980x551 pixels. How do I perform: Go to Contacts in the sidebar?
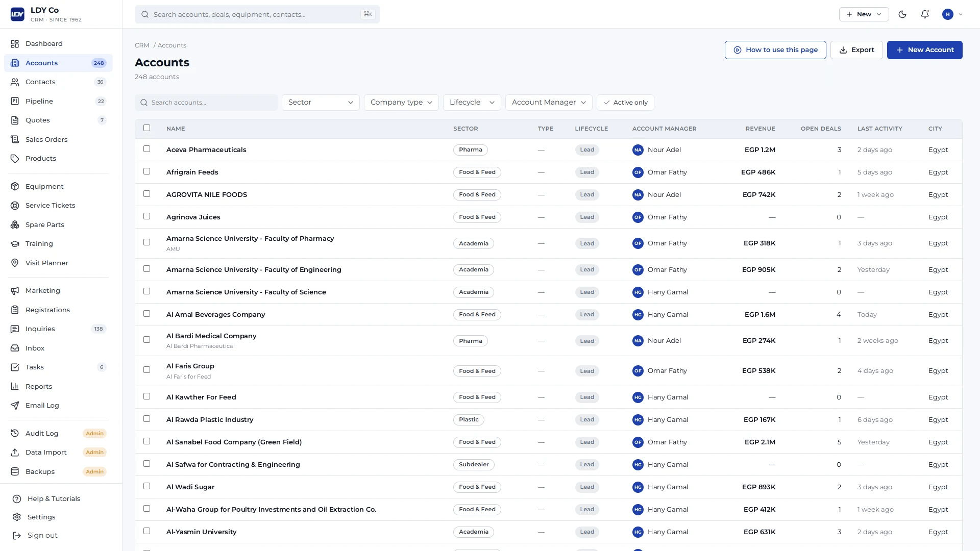pos(58,82)
